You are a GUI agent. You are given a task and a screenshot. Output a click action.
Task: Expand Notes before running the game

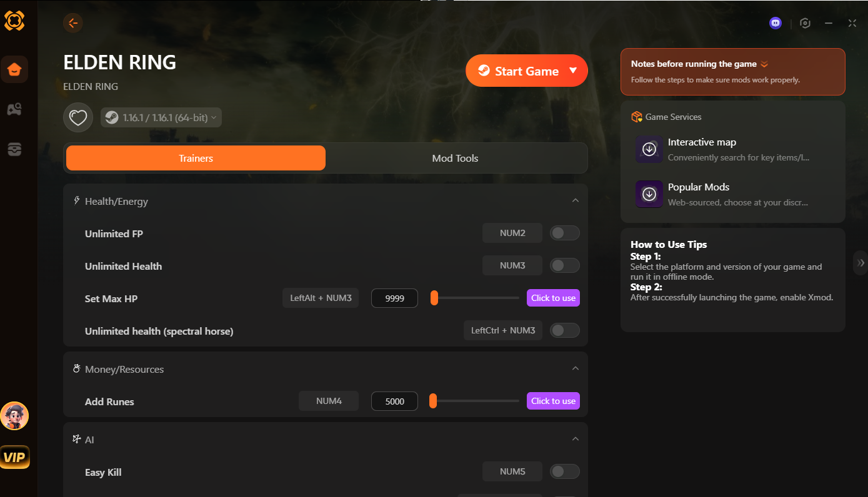point(733,72)
